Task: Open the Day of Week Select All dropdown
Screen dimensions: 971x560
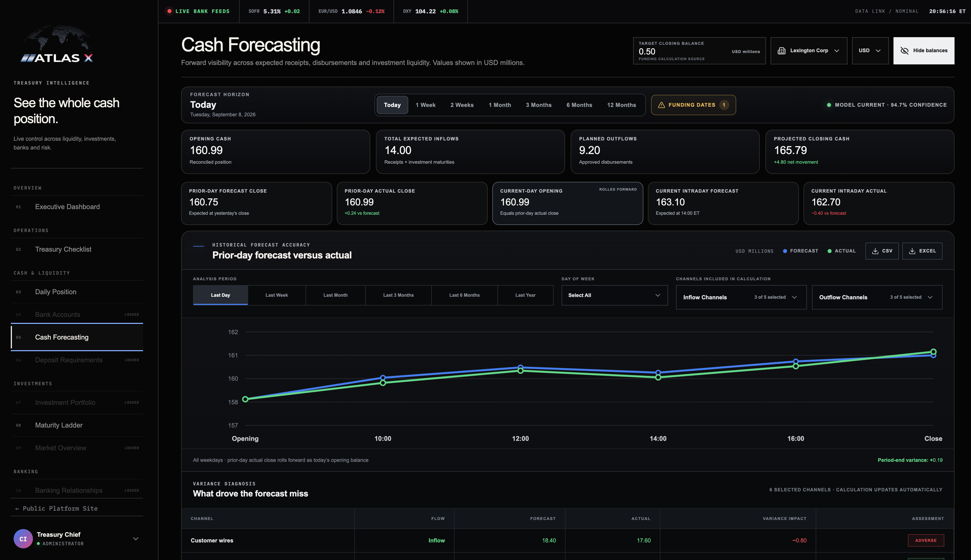Action: (614, 295)
